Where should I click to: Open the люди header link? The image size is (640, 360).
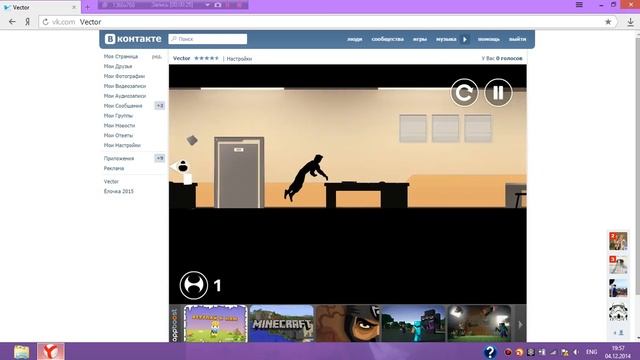(354, 39)
